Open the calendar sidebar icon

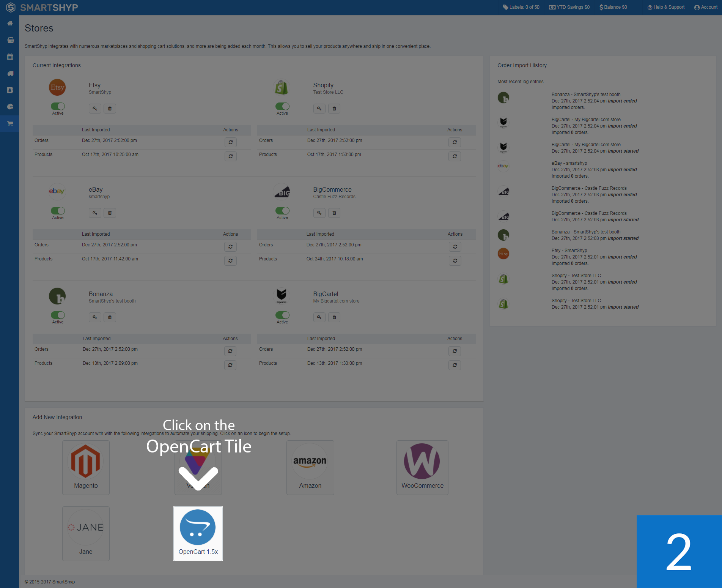10,57
